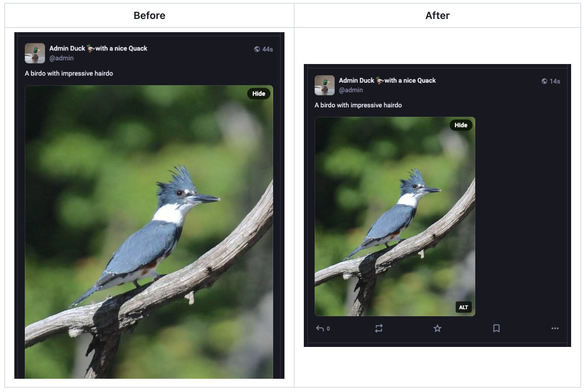Image resolution: width=584 pixels, height=392 pixels.
Task: Click the After column header
Action: (437, 15)
